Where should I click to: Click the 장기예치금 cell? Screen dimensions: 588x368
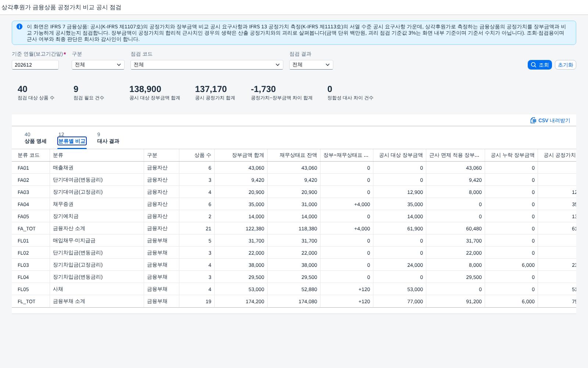point(97,216)
